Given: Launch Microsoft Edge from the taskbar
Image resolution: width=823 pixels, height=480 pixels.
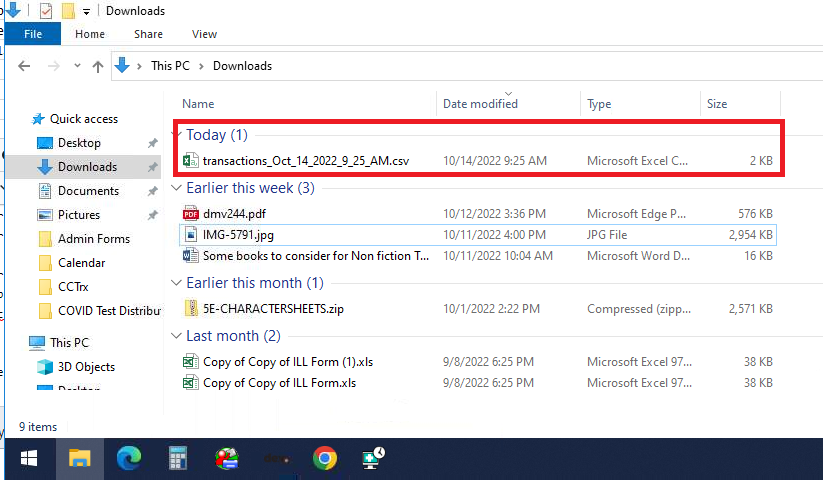Looking at the screenshot, I should [x=129, y=459].
